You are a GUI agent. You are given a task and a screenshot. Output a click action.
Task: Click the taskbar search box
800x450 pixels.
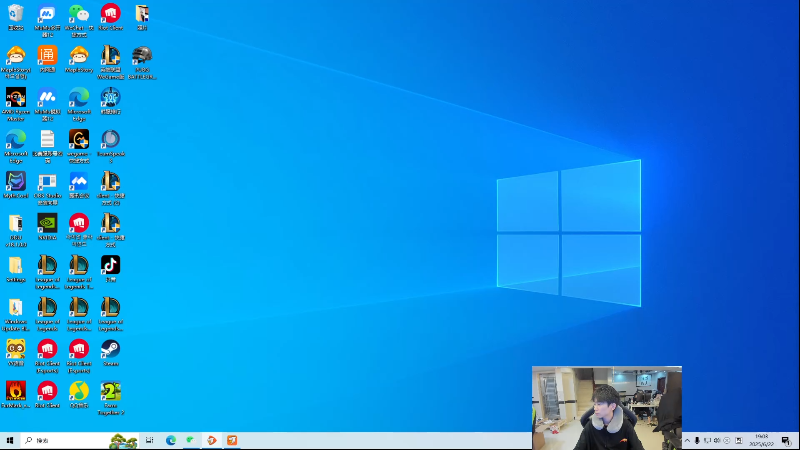click(x=79, y=440)
